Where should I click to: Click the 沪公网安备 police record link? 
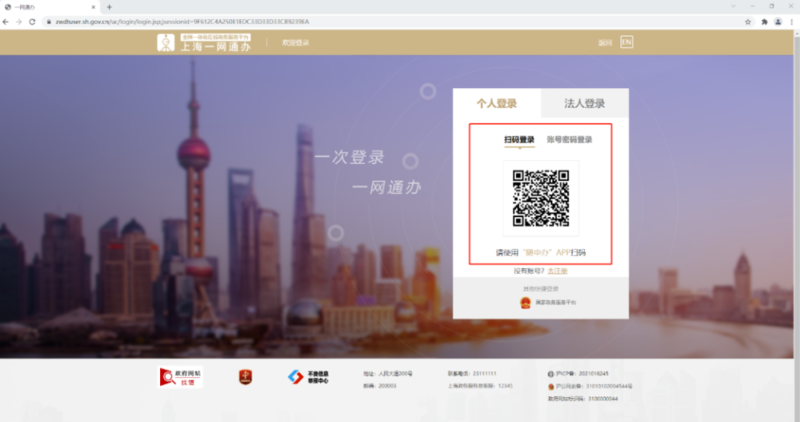pos(593,386)
